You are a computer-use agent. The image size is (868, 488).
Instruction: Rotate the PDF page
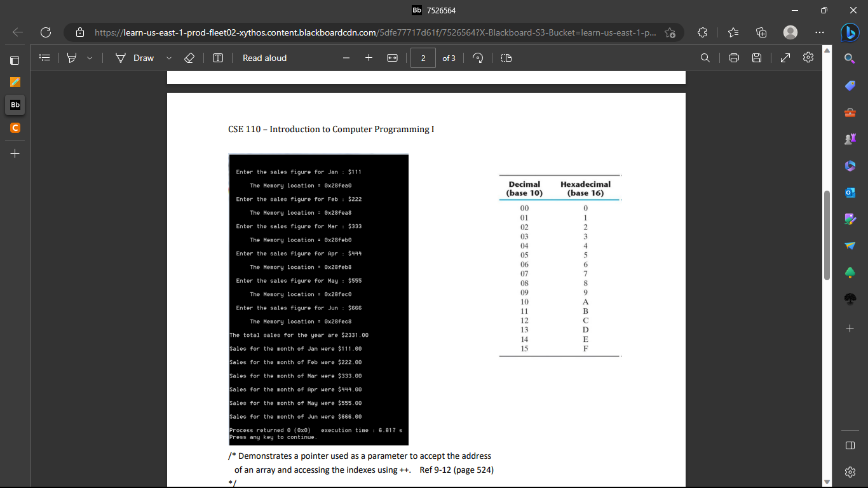click(x=478, y=58)
